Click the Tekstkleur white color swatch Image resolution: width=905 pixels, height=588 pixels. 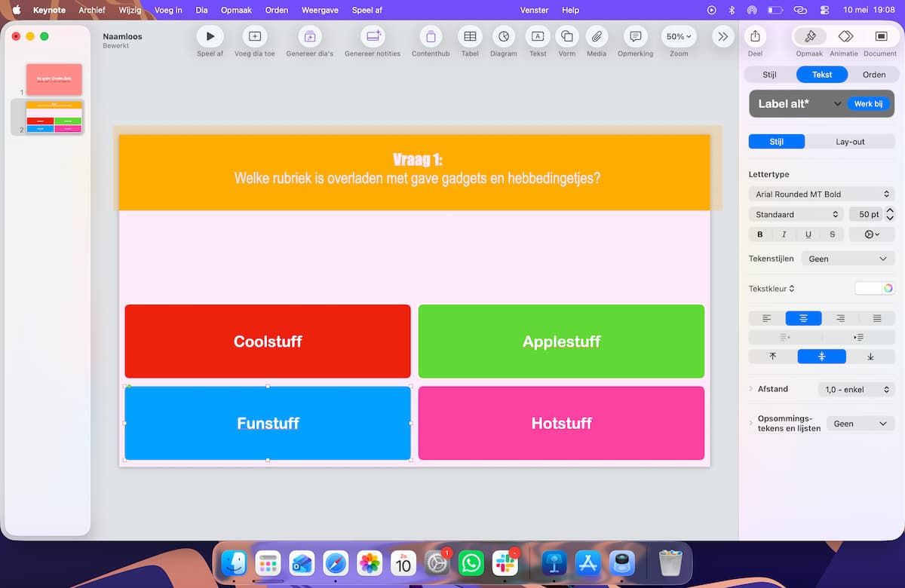click(868, 288)
